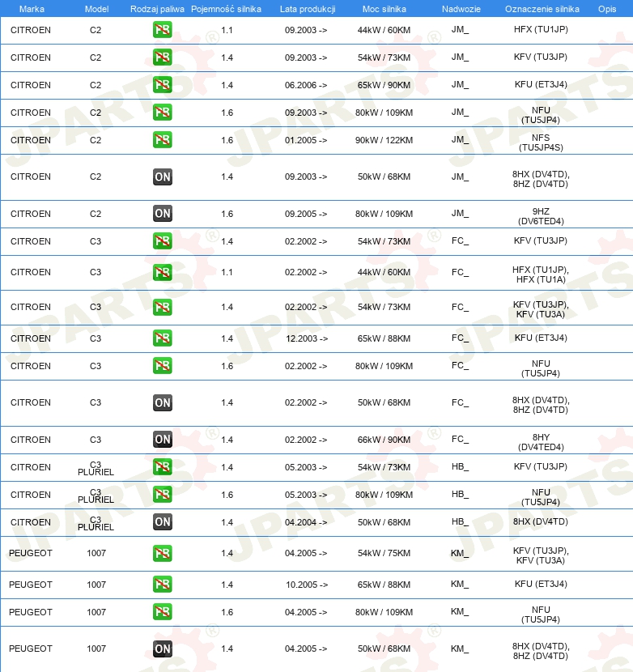Image resolution: width=633 pixels, height=672 pixels.
Task: Click petrol icon in Peugeot 1007 1.6 row
Action: coord(163,612)
